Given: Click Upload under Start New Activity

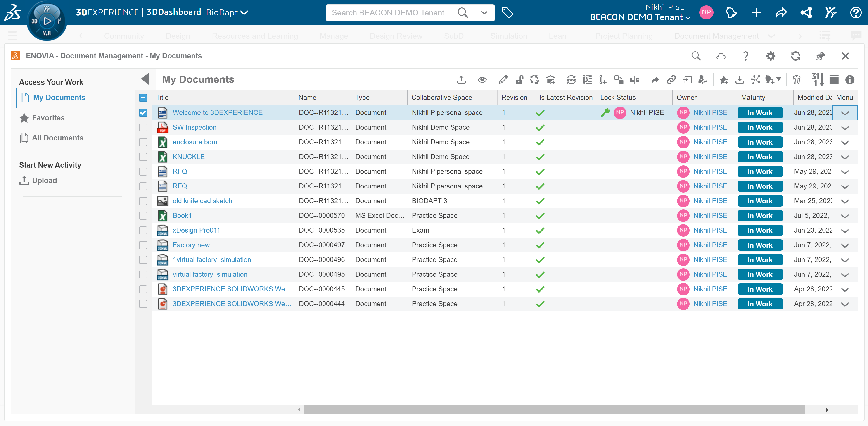Looking at the screenshot, I should [x=38, y=180].
